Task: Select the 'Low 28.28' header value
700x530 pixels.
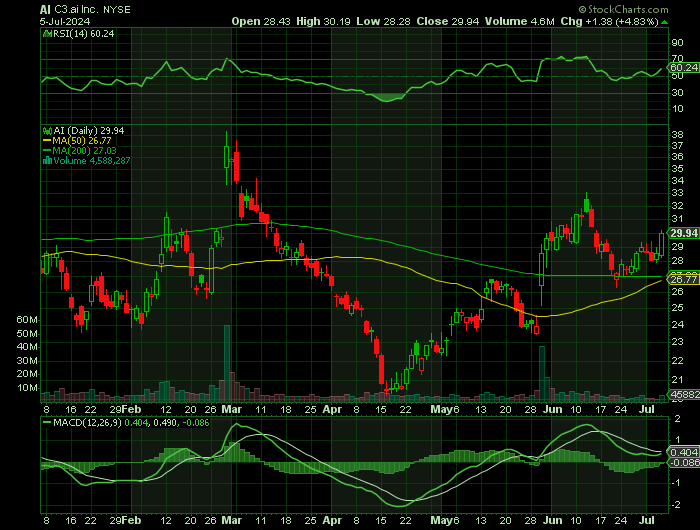Action: point(383,21)
